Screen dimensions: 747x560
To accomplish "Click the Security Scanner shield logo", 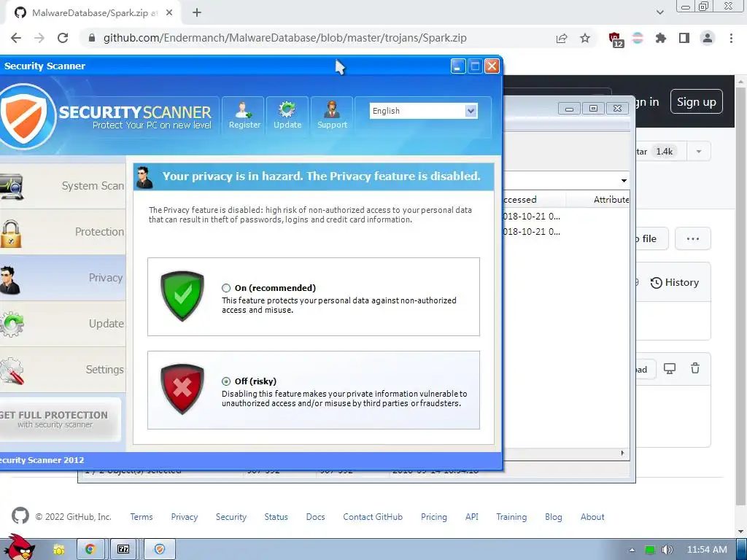I will click(26, 116).
